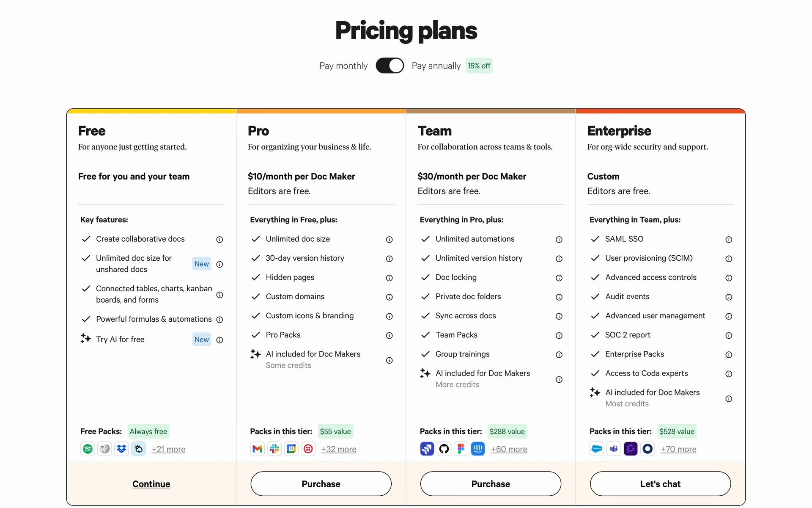Select the Pay annually option label
The width and height of the screenshot is (812, 508).
click(436, 66)
